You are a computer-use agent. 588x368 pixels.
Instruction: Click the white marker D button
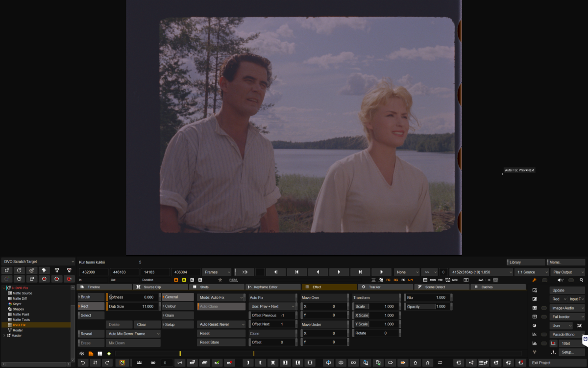click(x=200, y=280)
